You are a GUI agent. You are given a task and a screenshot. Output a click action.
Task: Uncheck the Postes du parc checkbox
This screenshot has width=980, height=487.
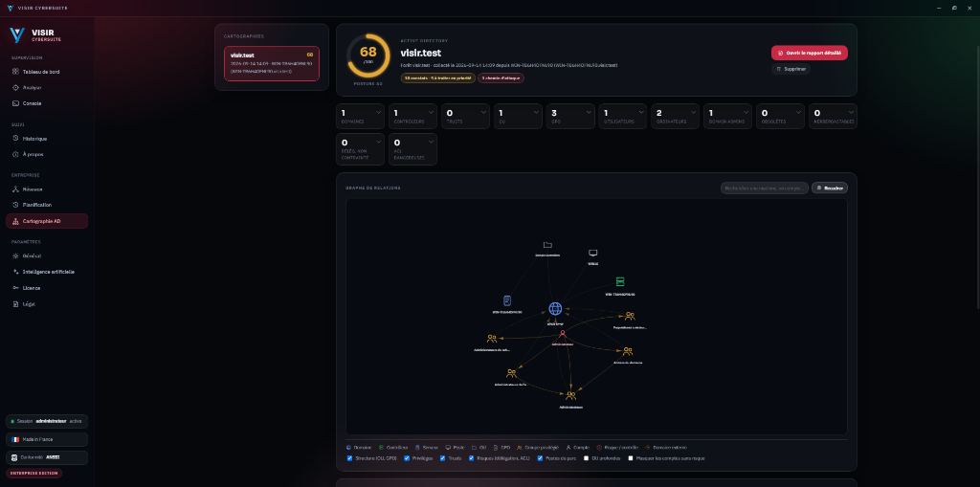click(540, 458)
